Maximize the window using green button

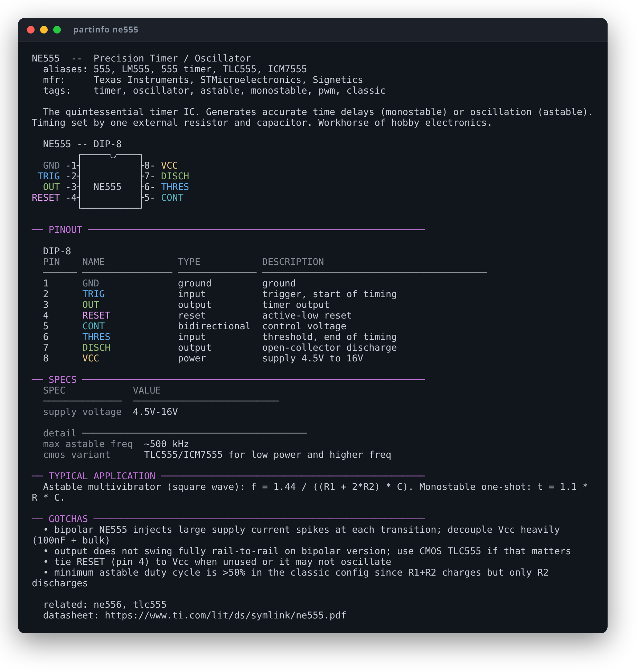[x=57, y=30]
